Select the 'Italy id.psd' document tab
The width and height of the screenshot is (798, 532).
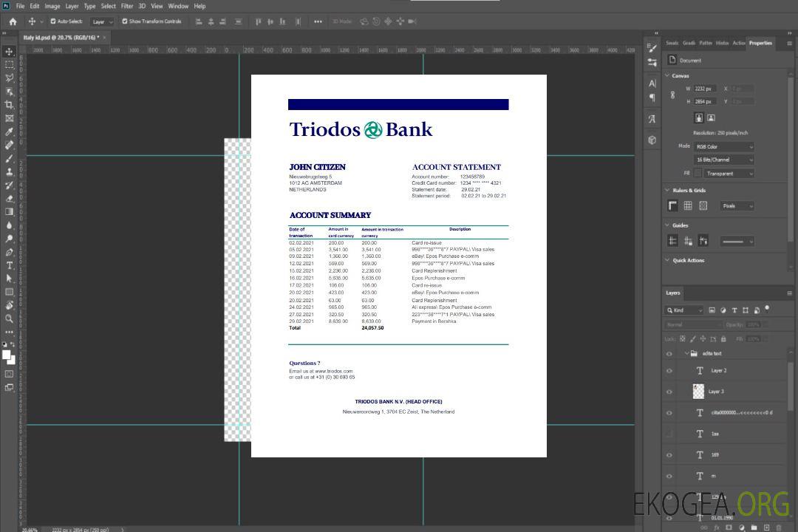point(61,37)
